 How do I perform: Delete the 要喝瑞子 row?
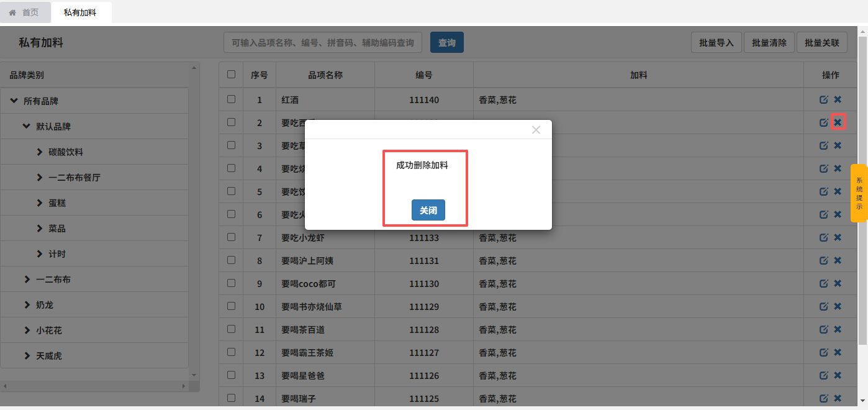point(838,398)
